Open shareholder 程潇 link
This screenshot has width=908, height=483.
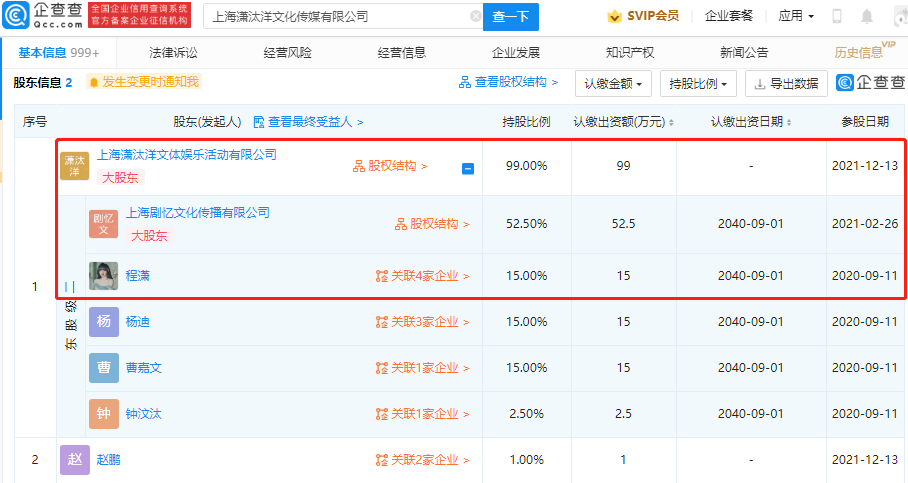[x=137, y=276]
